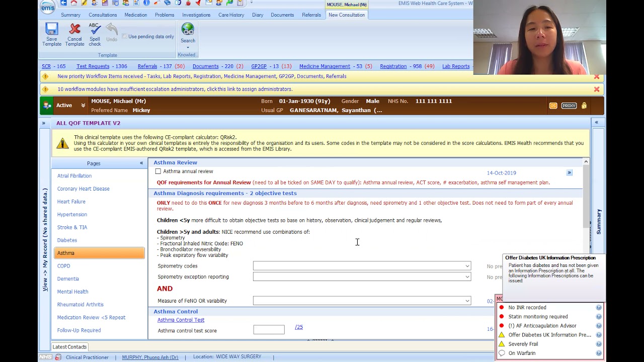Open the Spirometry codes dropdown
This screenshot has height=362, width=644.
point(467,266)
